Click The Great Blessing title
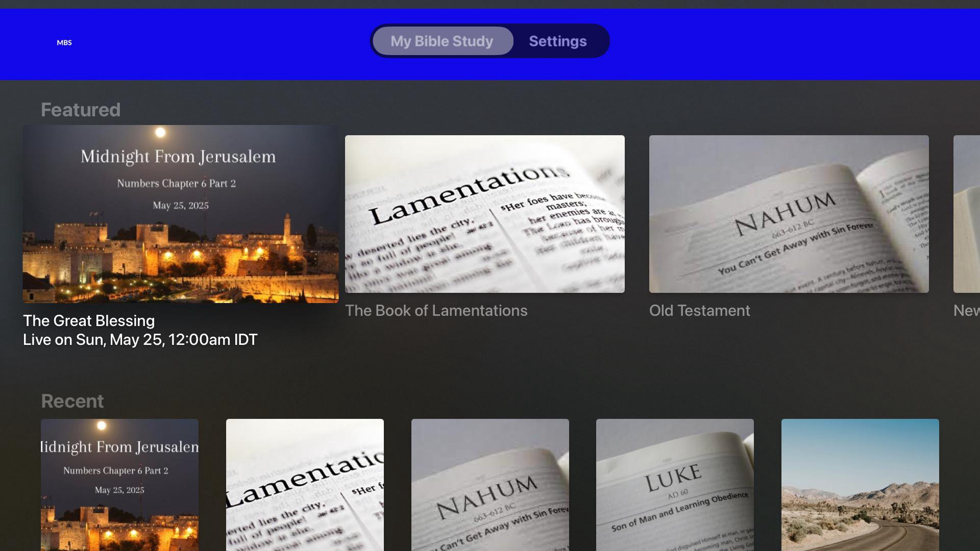Image resolution: width=980 pixels, height=551 pixels. pos(89,320)
